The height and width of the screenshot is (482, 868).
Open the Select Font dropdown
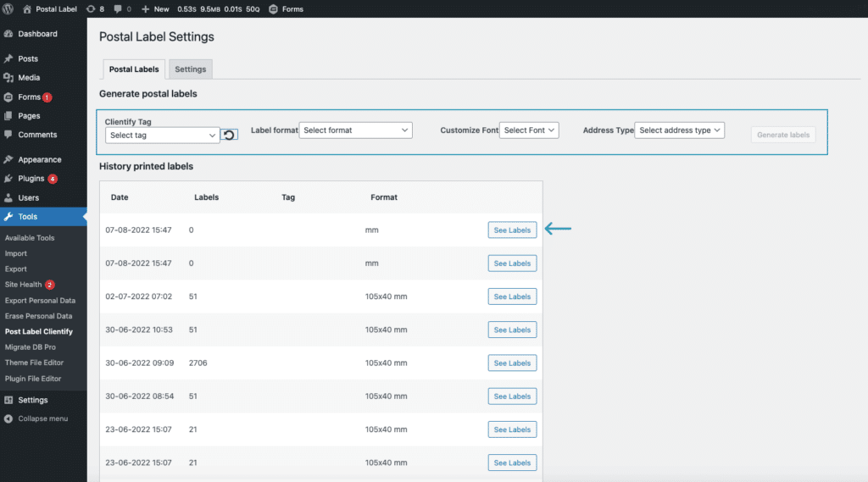[x=529, y=130]
